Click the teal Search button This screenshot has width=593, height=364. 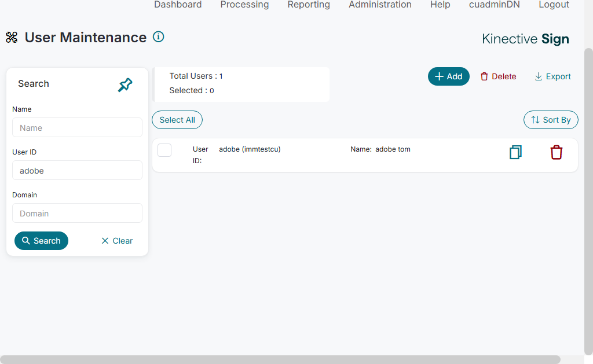[41, 241]
